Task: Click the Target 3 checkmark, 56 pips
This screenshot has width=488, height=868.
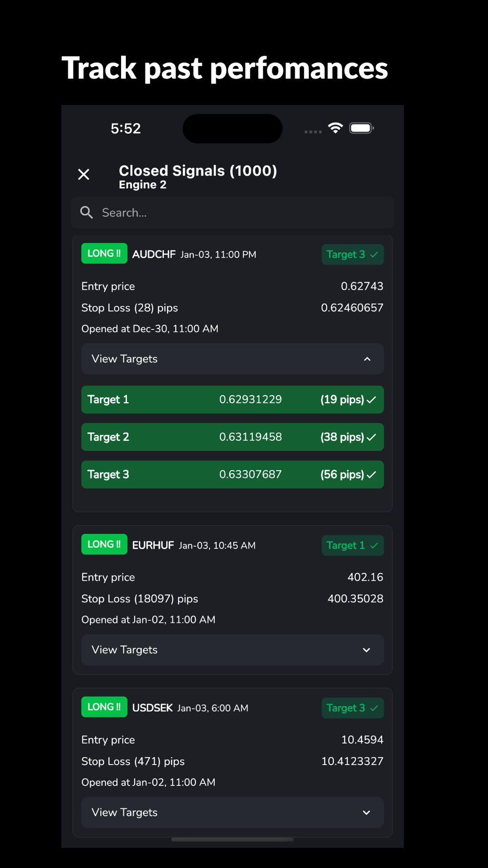Action: tap(371, 475)
